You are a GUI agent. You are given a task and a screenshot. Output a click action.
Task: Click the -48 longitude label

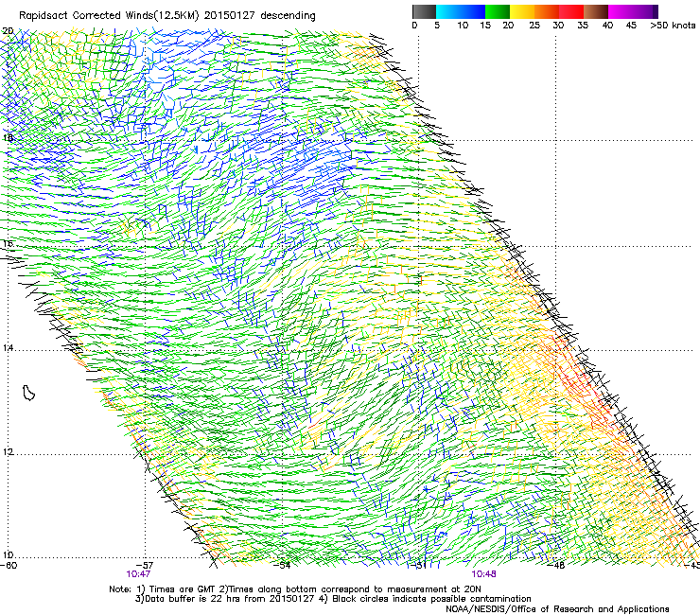click(x=556, y=565)
